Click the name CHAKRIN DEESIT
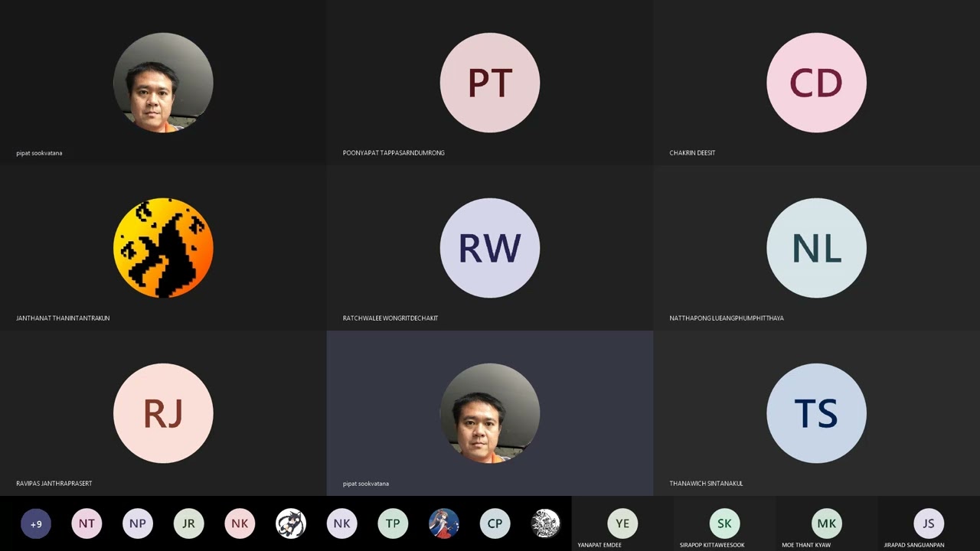 pos(692,153)
